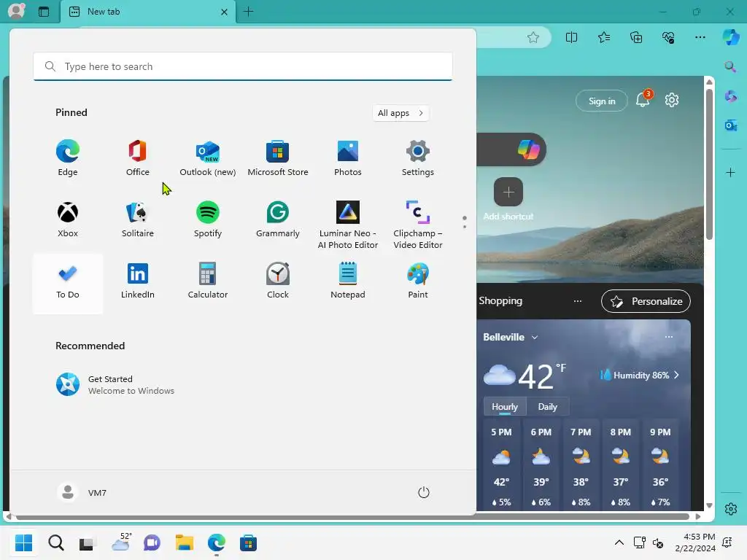
Task: Open taskbar Search magnifier
Action: tap(55, 542)
